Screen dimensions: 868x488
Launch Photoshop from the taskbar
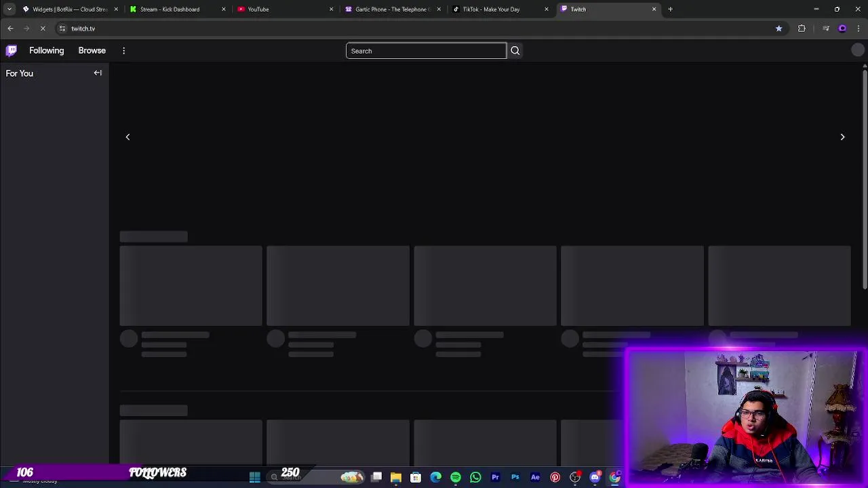click(515, 477)
